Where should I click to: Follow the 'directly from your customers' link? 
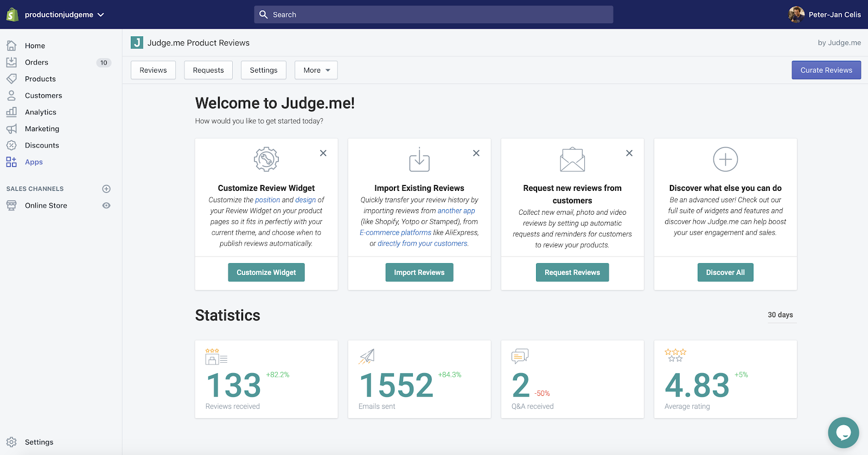click(x=423, y=243)
